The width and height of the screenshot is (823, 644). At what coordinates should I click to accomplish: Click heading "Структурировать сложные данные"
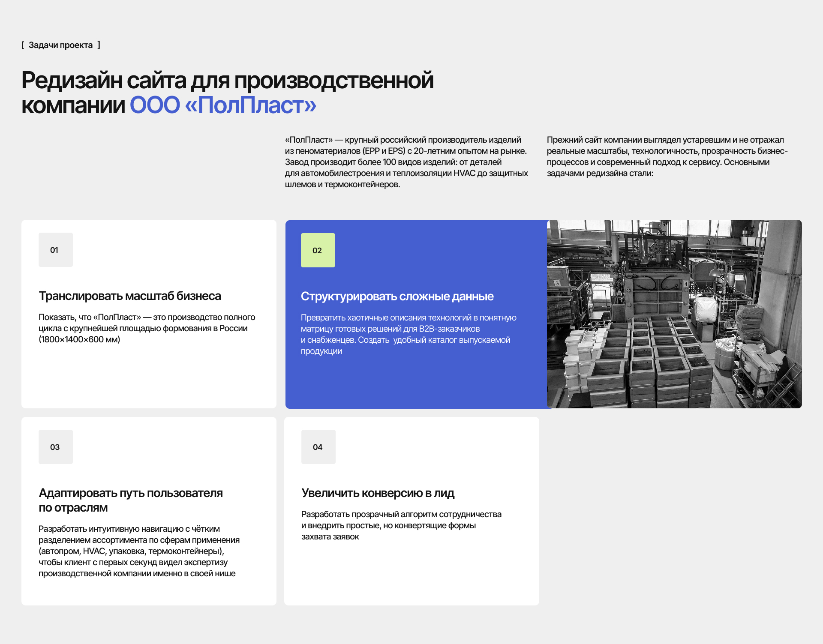[x=397, y=297]
